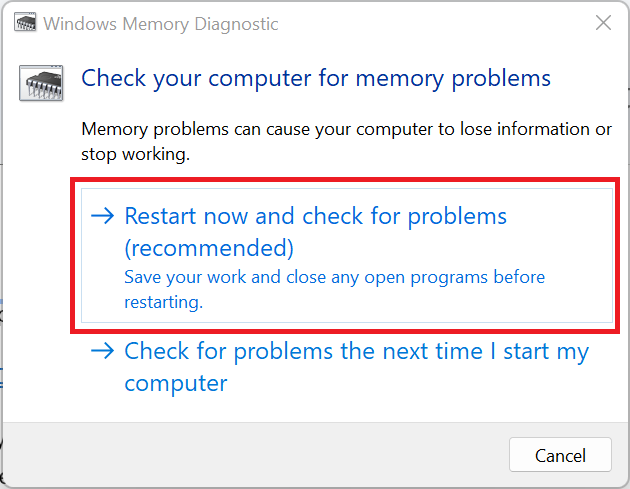Click the stop working. line of the description
The width and height of the screenshot is (630, 489).
pos(135,155)
